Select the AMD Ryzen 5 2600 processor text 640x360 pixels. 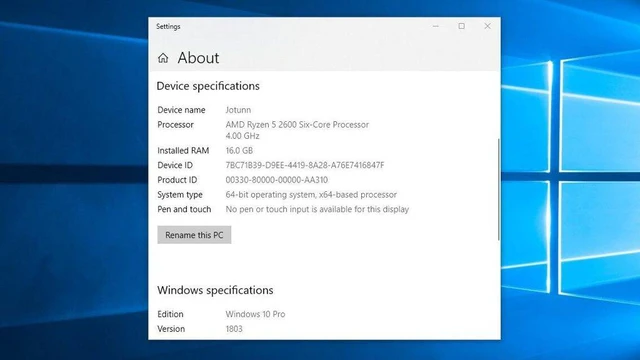coord(297,124)
